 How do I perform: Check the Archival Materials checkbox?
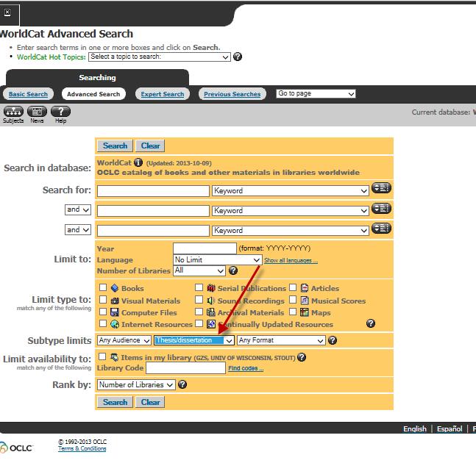(199, 312)
